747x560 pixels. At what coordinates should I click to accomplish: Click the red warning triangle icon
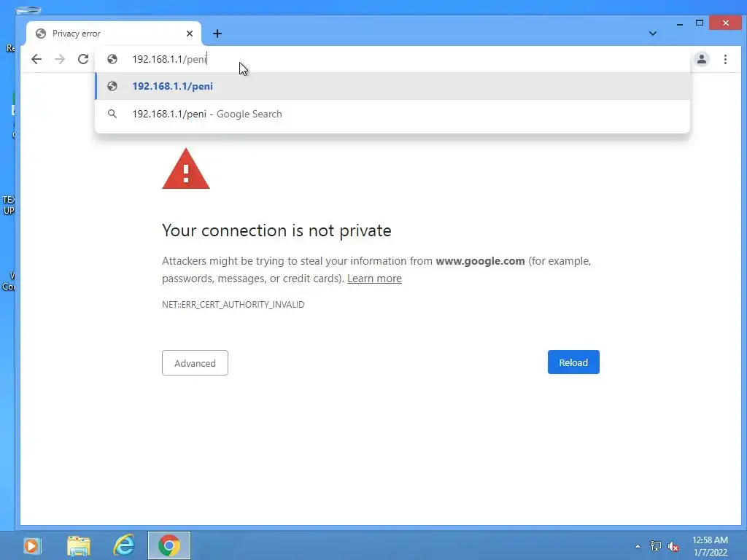[186, 169]
